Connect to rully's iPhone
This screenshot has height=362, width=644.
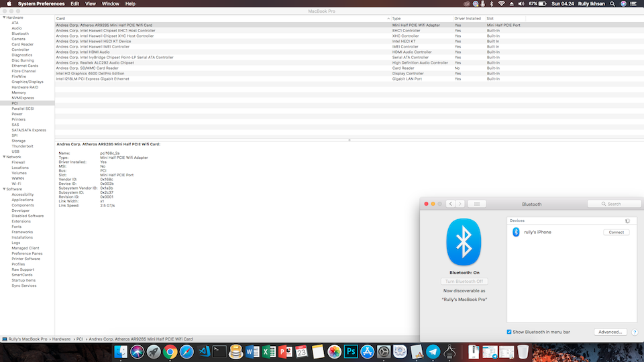pyautogui.click(x=616, y=233)
